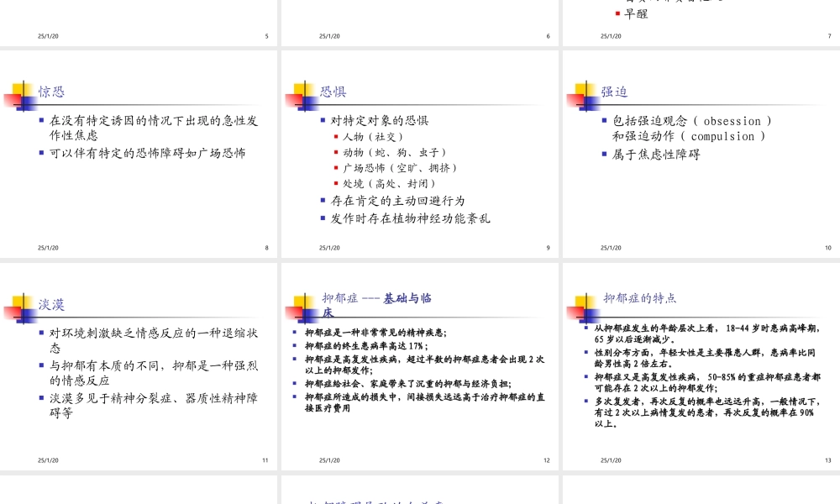The image size is (840, 504).
Task: Click bullet 对环境刺激缺乏情感反应的一种退缩状态
Action: (154, 340)
